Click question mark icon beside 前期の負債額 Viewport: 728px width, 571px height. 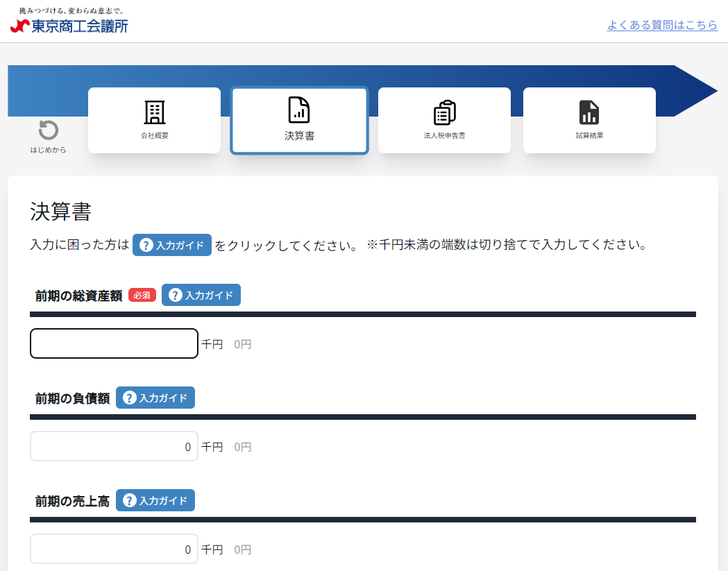(x=130, y=398)
